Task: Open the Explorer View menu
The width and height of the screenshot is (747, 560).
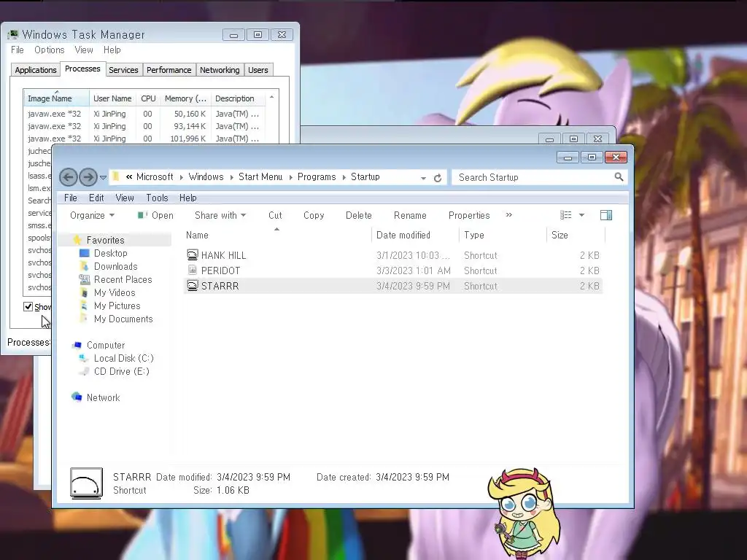Action: (x=124, y=198)
